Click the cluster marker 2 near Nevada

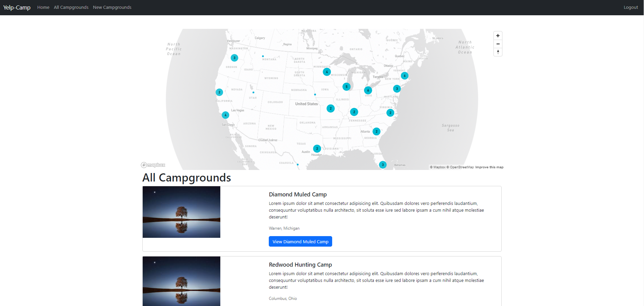219,92
